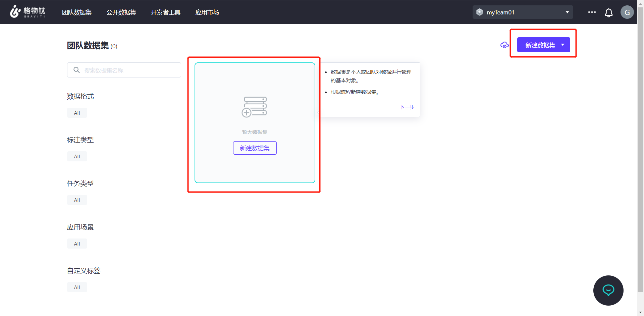Open 应用市场 app market
The image size is (644, 316).
207,12
